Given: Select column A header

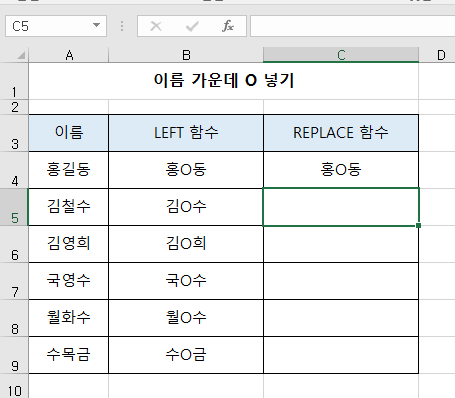Looking at the screenshot, I should click(69, 55).
